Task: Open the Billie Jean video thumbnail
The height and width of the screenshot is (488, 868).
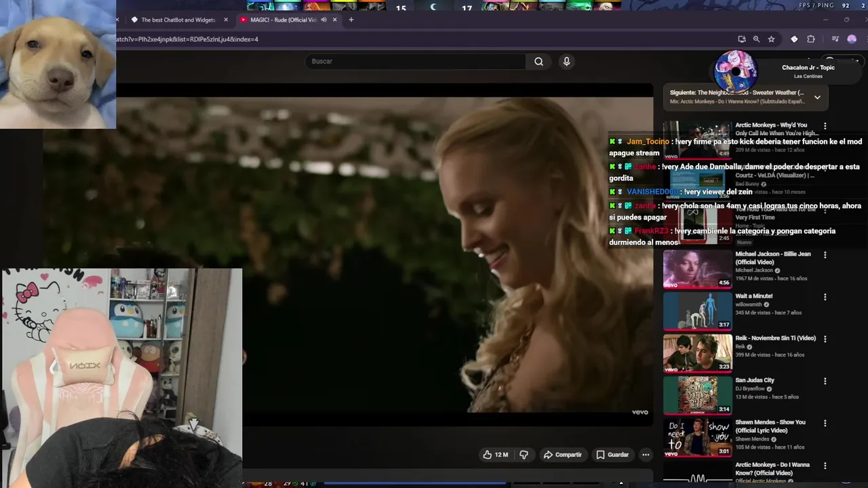Action: click(698, 269)
